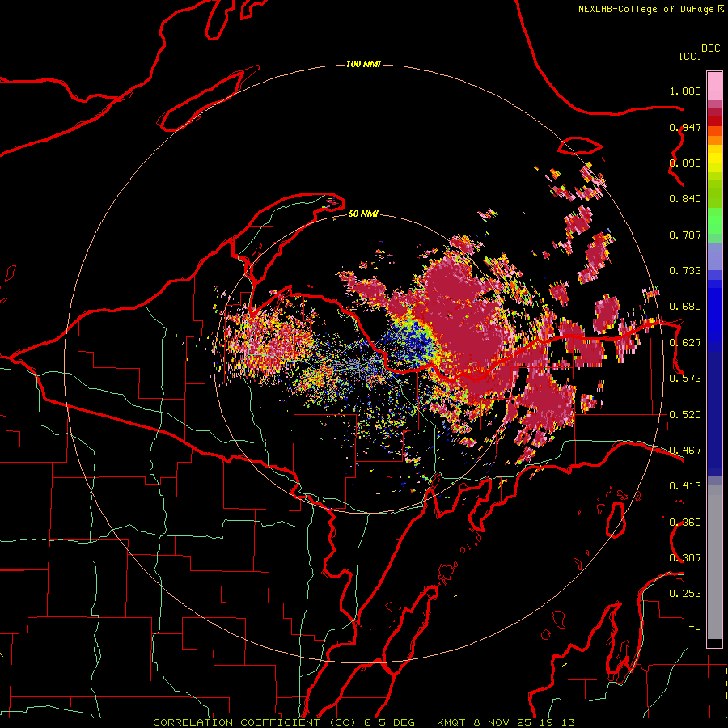The width and height of the screenshot is (728, 728).
Task: Select the 0.733 legend value
Action: [x=685, y=271]
